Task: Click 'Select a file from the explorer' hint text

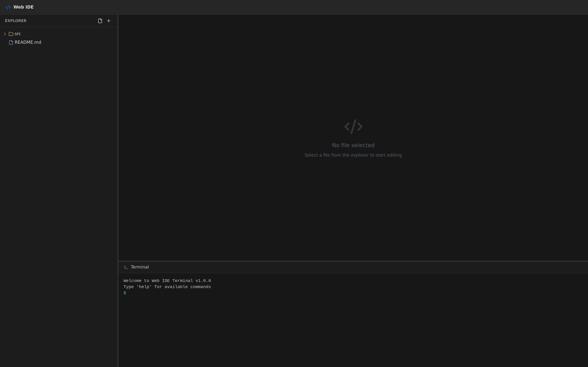Action: coord(353,155)
